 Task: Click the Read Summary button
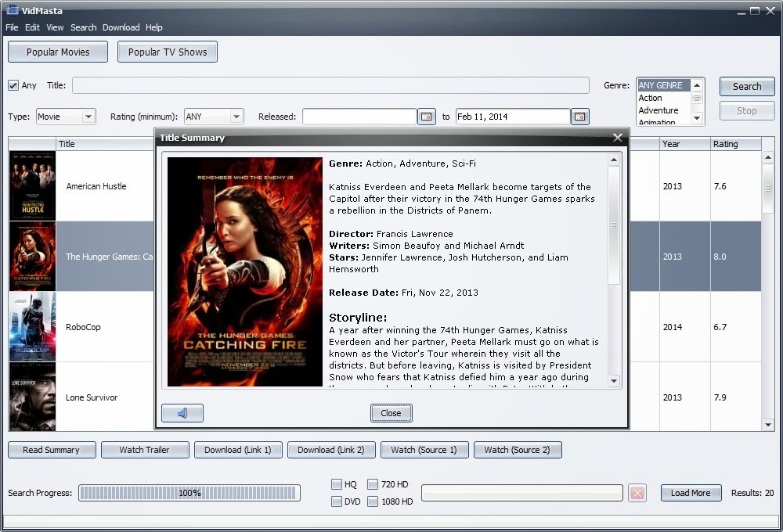point(52,450)
